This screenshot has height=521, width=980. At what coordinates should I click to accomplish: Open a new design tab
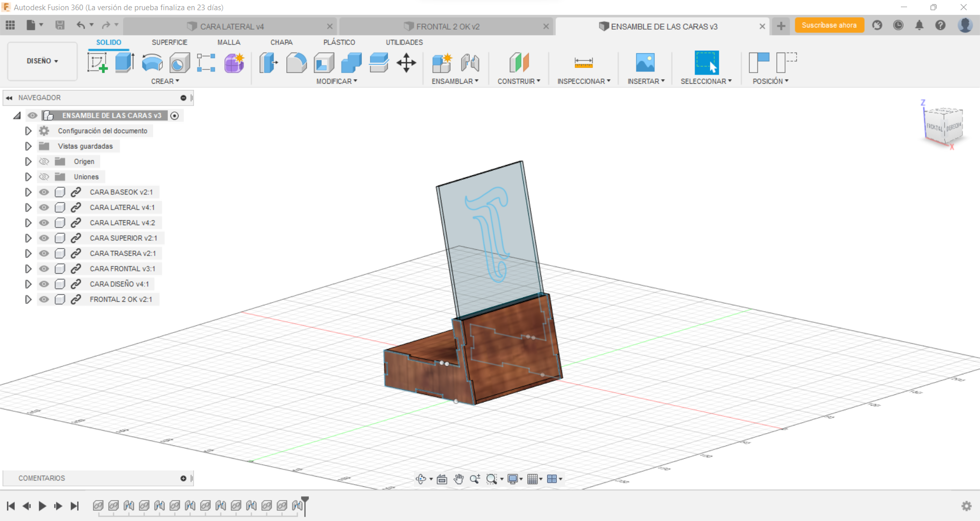tap(781, 26)
